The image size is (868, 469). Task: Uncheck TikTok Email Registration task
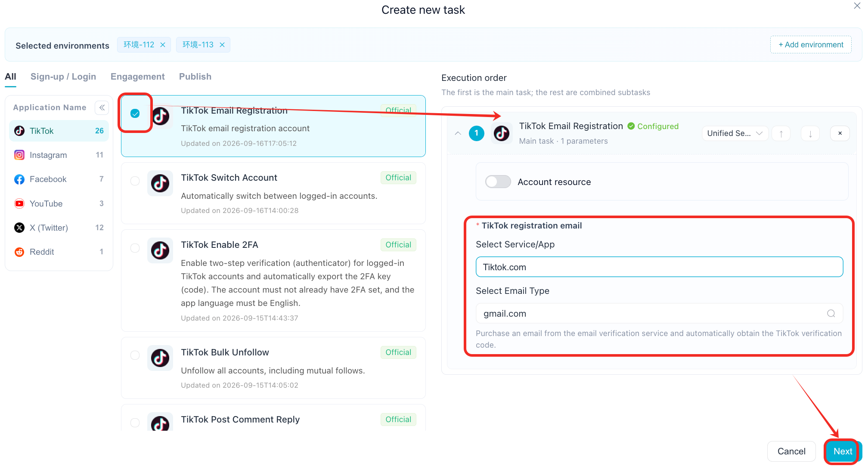pos(135,114)
